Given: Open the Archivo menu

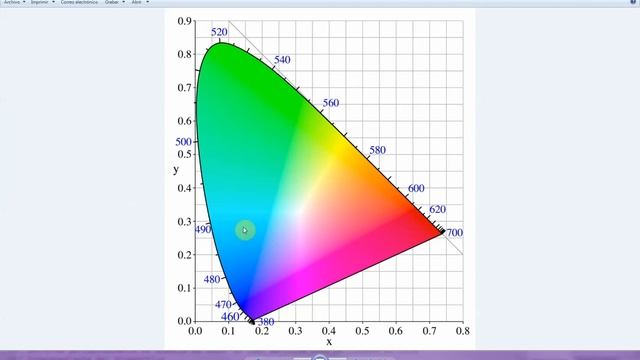Looking at the screenshot, I should (15, 2).
